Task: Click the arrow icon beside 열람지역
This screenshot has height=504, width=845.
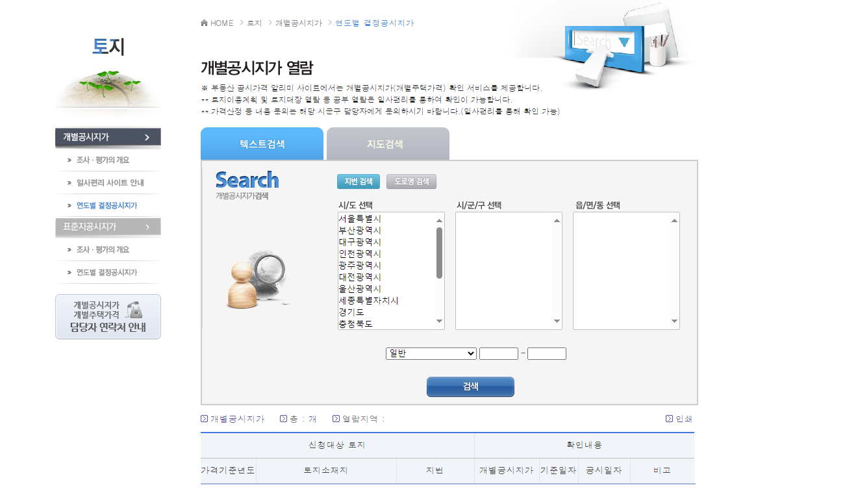Action: pyautogui.click(x=334, y=419)
